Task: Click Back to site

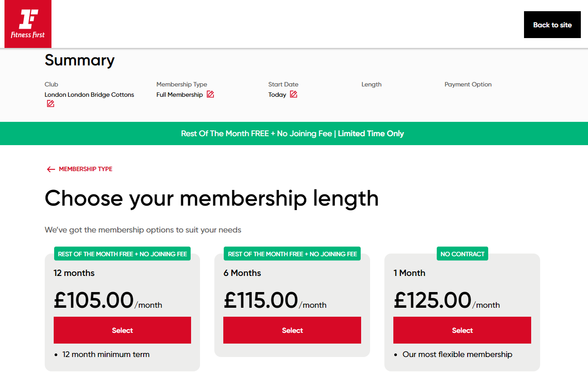Action: pyautogui.click(x=552, y=25)
